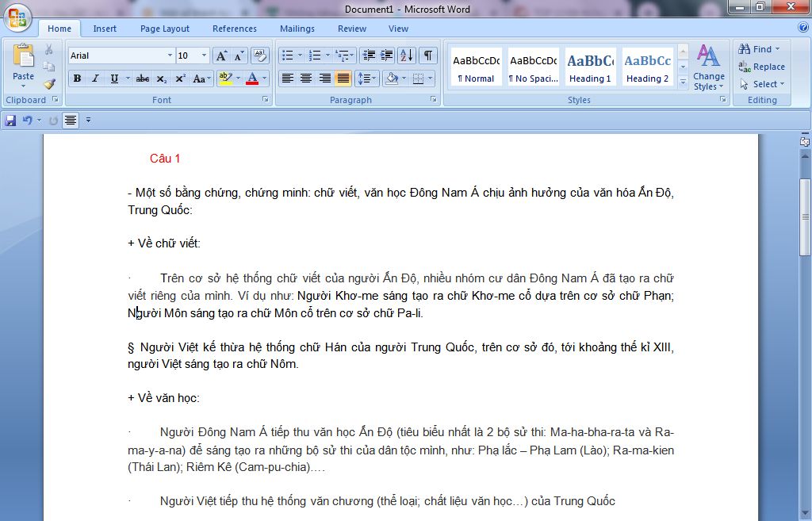Screen dimensions: 812x521
Task: Click the Replace button
Action: [761, 67]
